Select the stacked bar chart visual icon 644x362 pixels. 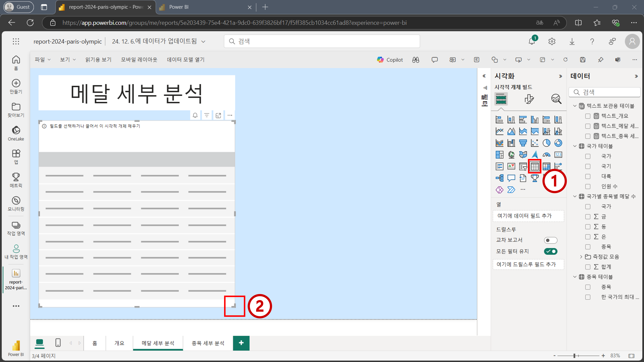(x=499, y=120)
